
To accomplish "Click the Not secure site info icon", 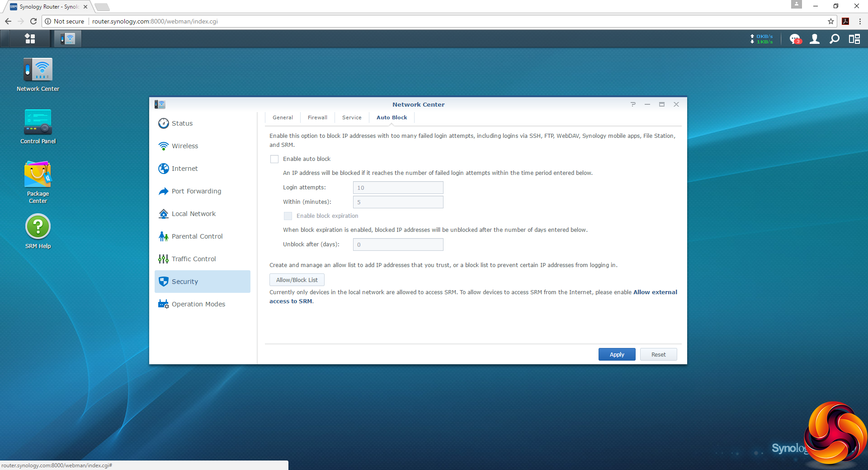I will point(48,21).
